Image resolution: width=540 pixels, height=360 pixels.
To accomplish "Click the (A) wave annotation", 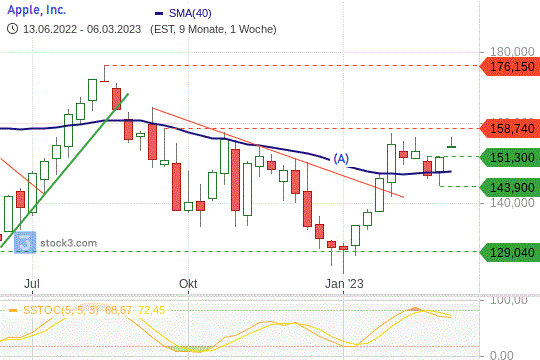I will [x=341, y=159].
